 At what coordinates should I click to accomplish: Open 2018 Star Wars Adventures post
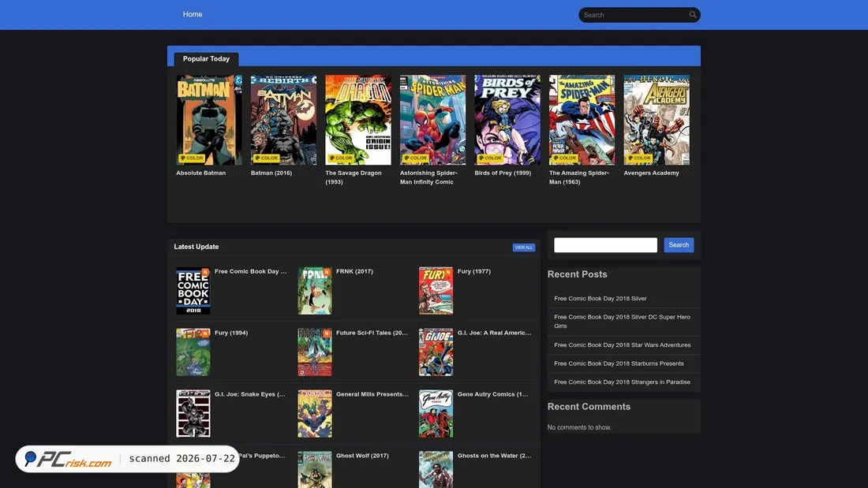coord(623,345)
